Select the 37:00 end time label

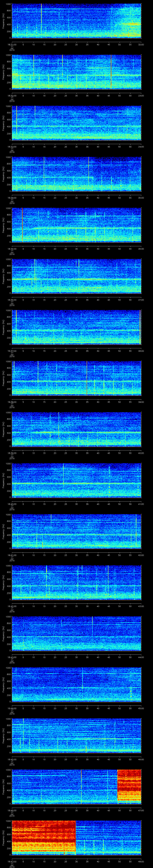pyautogui.click(x=141, y=300)
